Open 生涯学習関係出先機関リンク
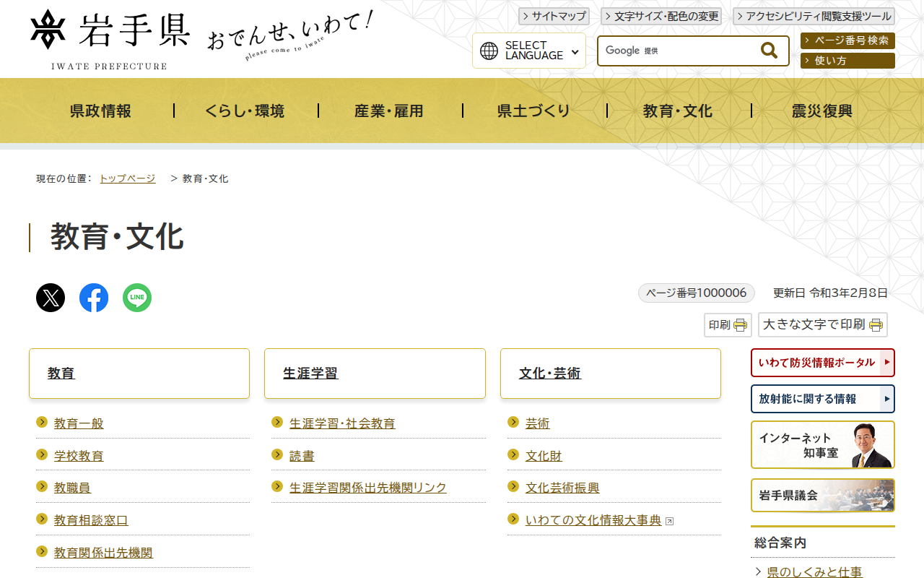This screenshot has width=924, height=578. pyautogui.click(x=368, y=488)
